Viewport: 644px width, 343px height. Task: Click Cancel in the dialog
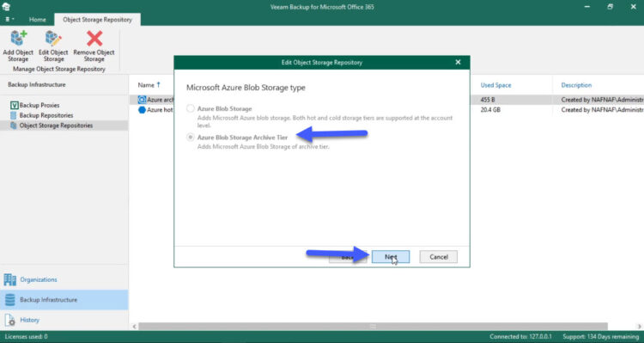(438, 257)
